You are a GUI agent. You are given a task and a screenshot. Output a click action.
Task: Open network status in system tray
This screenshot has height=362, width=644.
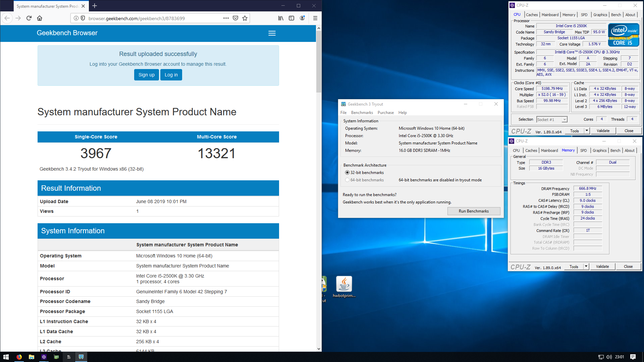(601, 357)
